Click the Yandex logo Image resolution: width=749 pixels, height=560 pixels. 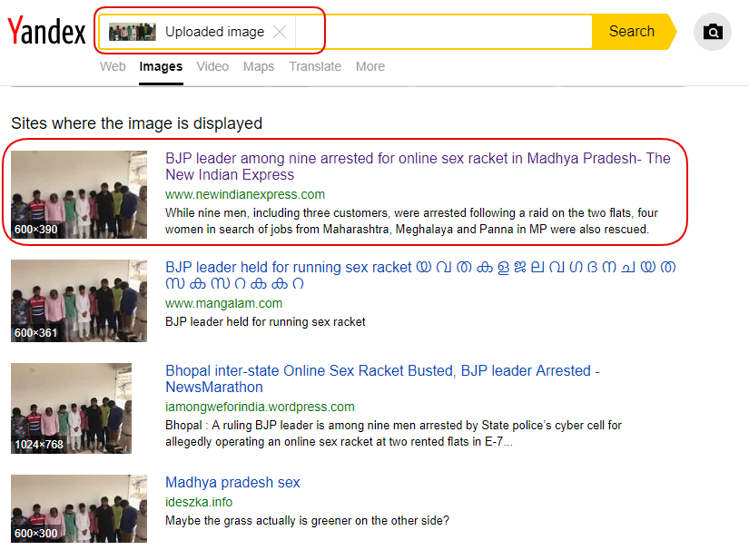pos(46,31)
